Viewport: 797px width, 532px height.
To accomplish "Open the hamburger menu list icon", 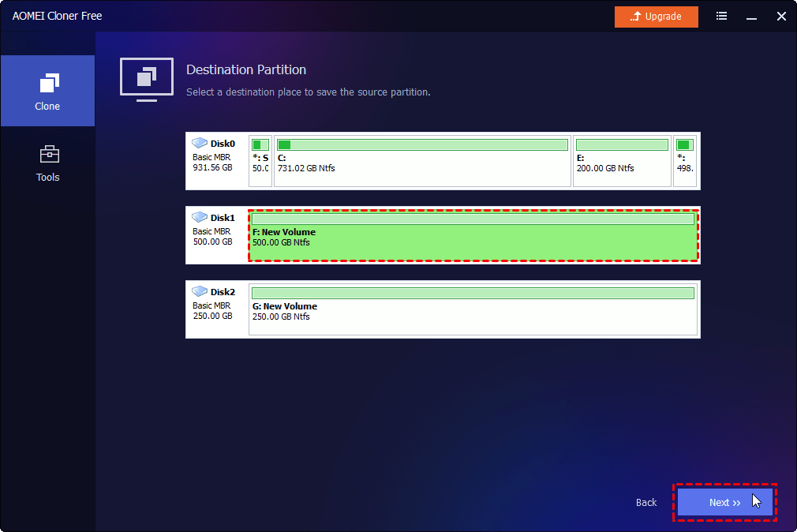I will [x=721, y=17].
